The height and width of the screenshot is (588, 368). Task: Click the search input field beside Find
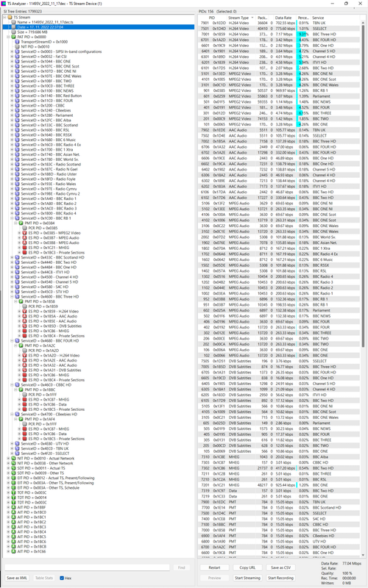[87, 567]
